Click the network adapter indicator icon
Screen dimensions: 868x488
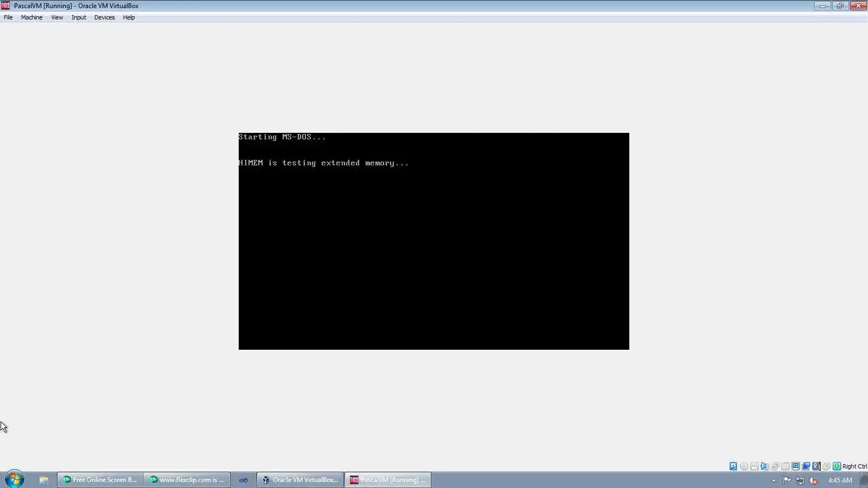click(775, 466)
